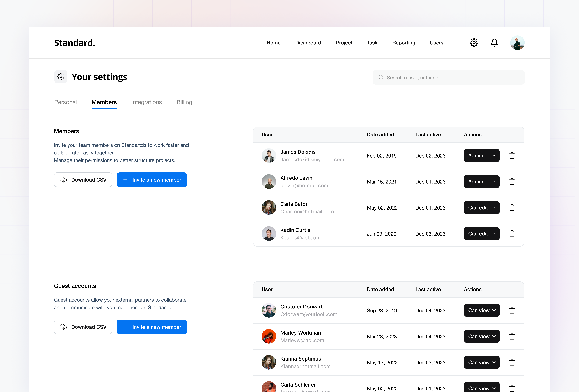Screen dimensions: 579x392
Task: Delete Alfredo Levin using the trash icon
Action: tap(512, 181)
